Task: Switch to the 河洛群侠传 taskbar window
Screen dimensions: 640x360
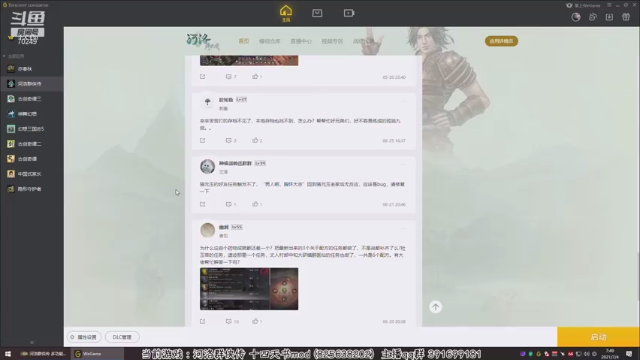Action: coord(44,354)
